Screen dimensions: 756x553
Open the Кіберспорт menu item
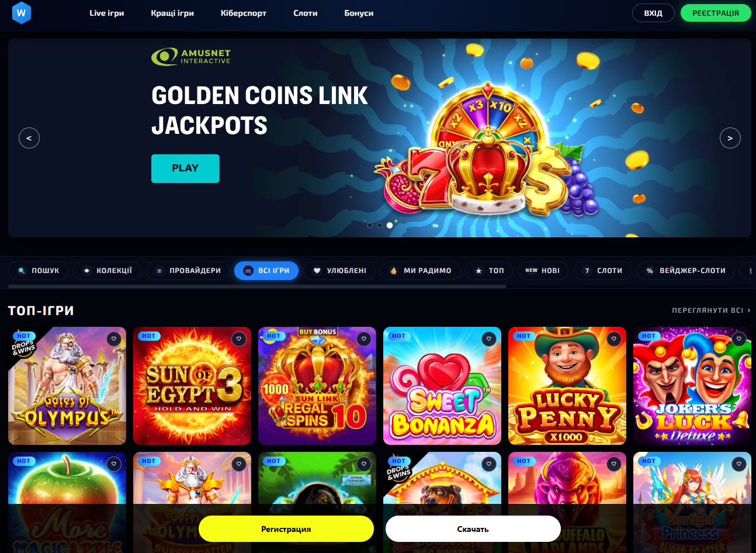click(x=244, y=13)
